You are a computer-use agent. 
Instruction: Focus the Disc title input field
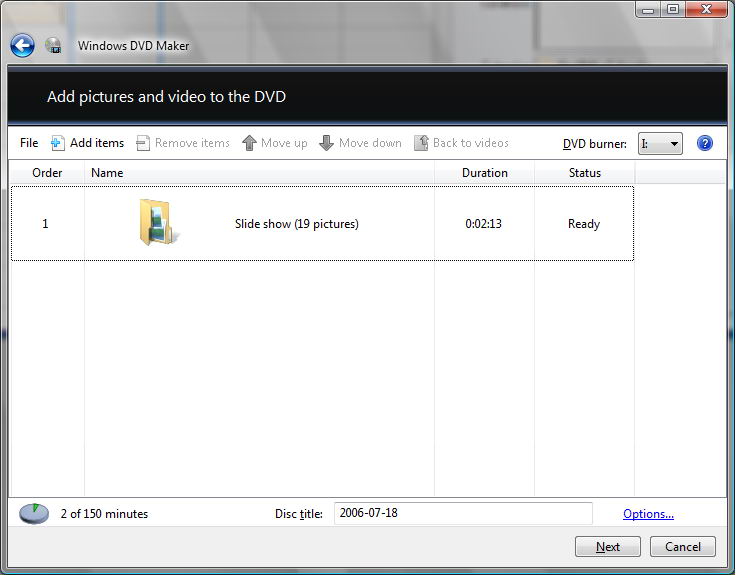(x=463, y=513)
